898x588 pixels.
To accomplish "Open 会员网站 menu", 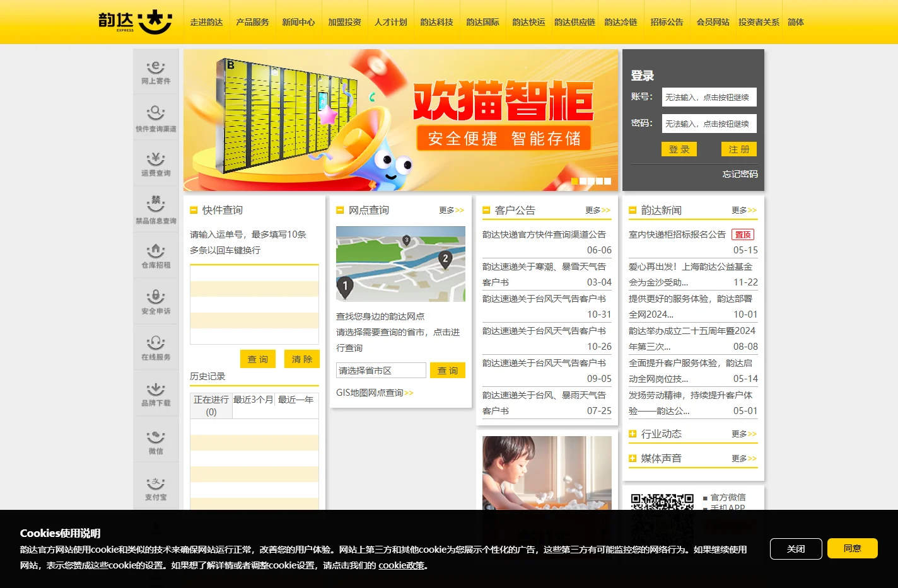I will pyautogui.click(x=713, y=22).
